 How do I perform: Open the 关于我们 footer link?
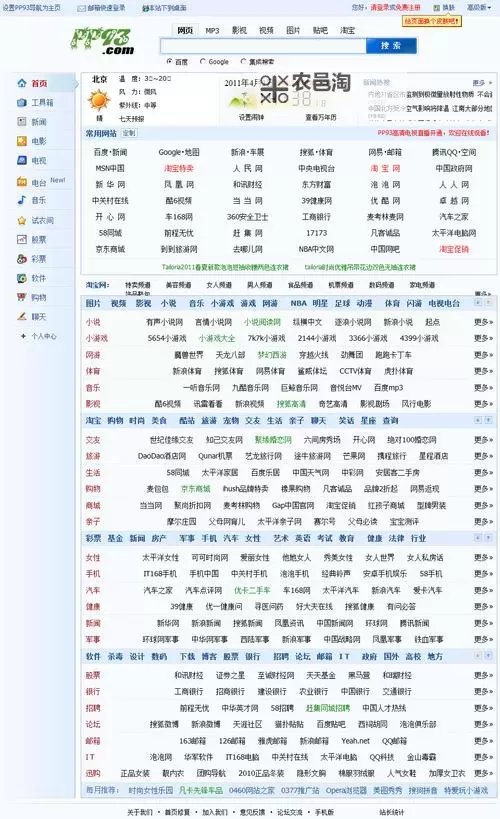pos(140,812)
